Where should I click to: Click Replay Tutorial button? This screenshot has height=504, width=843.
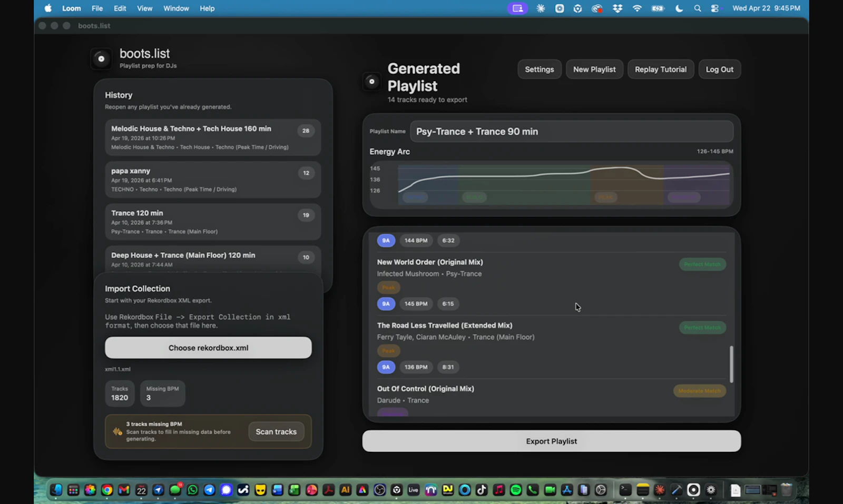point(661,70)
